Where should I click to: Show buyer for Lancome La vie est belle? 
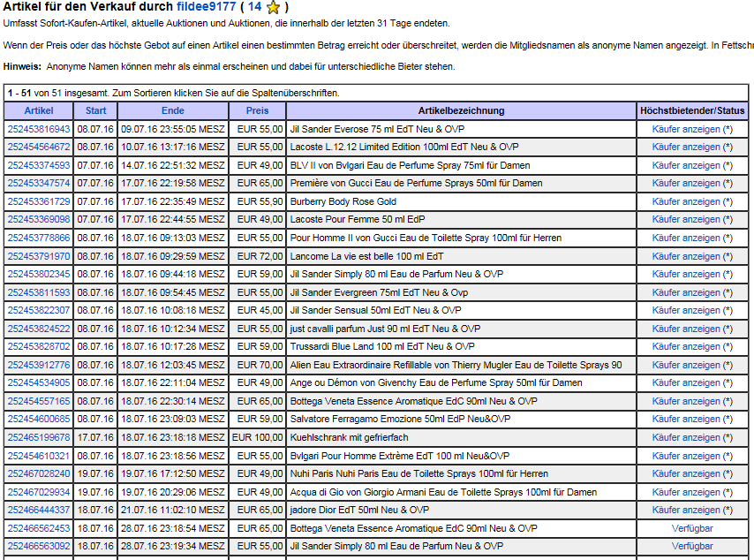[x=686, y=256]
